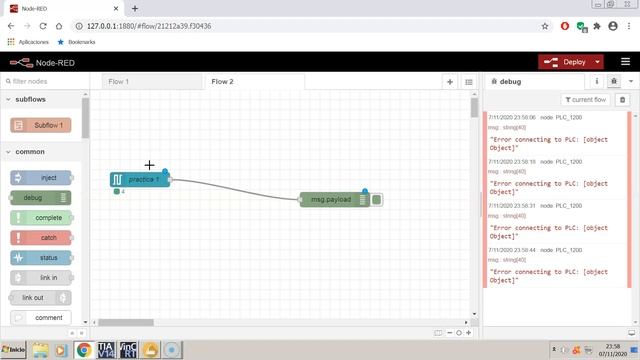Reset canvas zoom circle button
The image size is (640, 360).
click(459, 333)
